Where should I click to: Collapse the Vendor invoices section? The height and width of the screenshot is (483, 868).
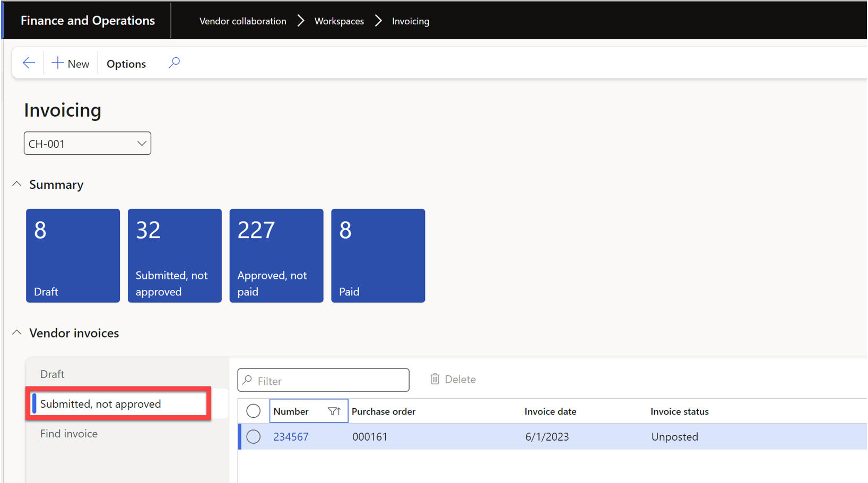[17, 333]
